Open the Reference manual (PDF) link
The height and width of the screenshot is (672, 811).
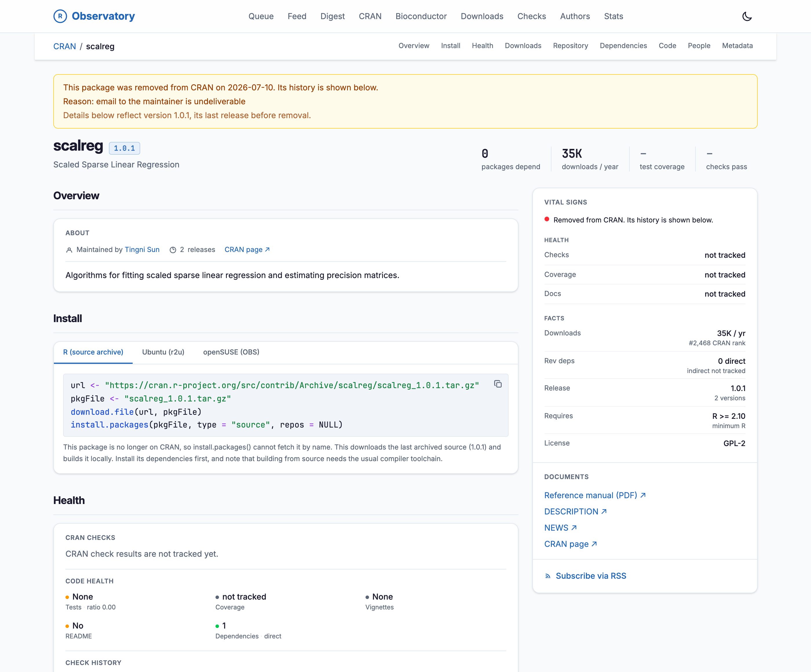tap(595, 496)
